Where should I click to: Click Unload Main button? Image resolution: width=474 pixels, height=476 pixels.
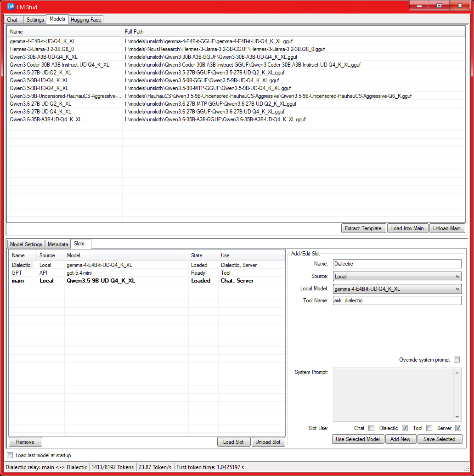coord(447,228)
